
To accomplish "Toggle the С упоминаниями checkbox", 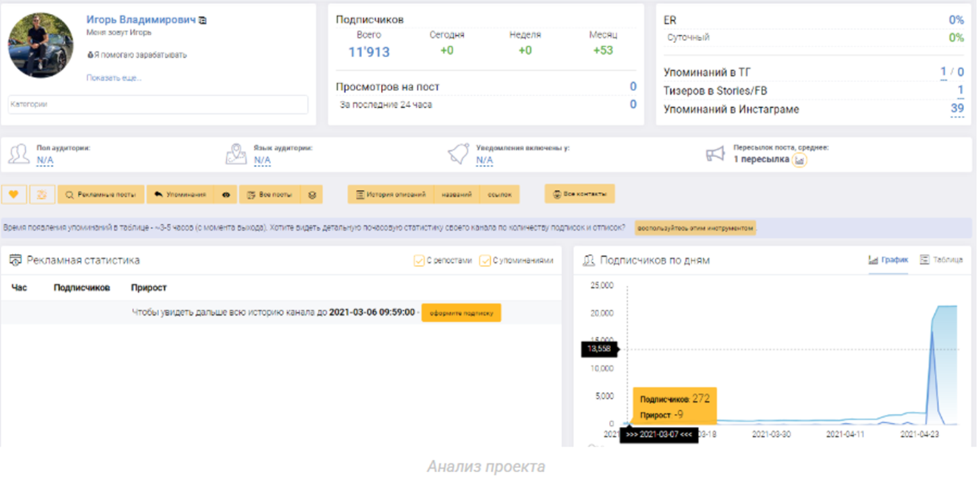I will (485, 261).
